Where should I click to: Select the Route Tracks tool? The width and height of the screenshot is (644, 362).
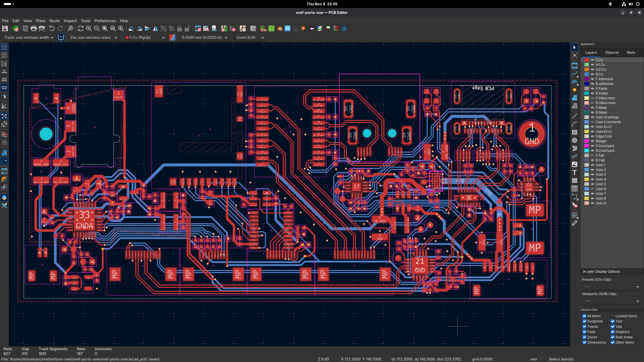coord(575,74)
